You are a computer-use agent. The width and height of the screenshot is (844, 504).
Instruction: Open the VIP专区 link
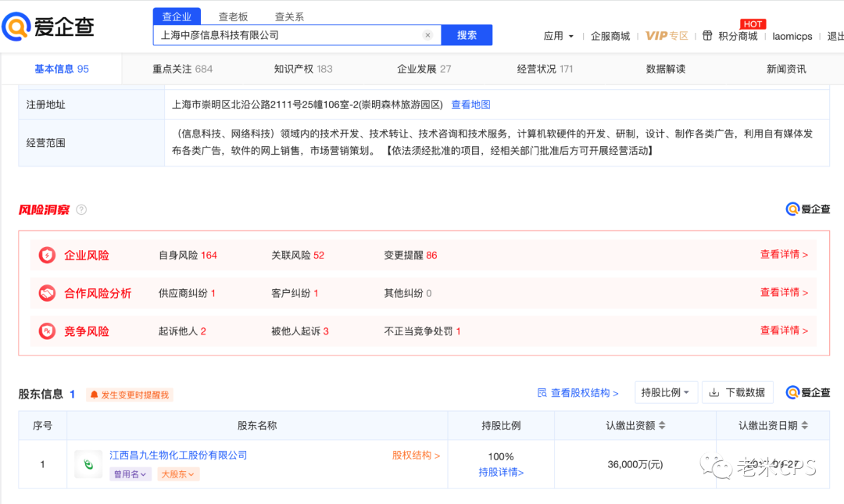[x=667, y=35]
